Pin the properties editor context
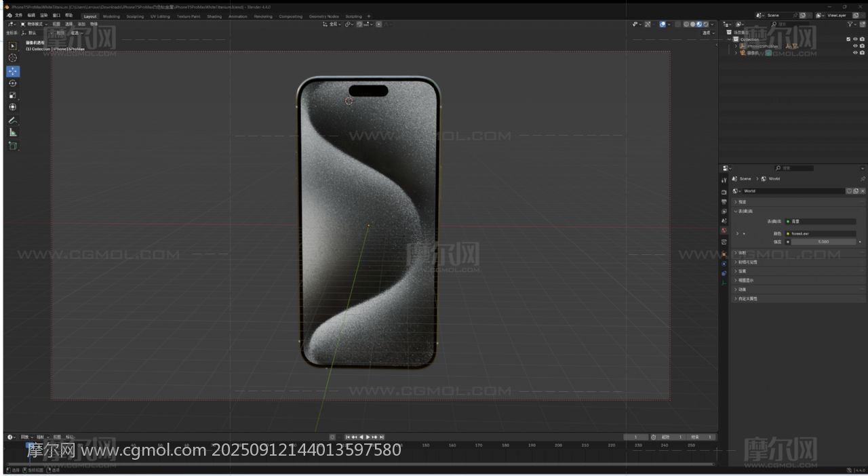Image resolution: width=868 pixels, height=476 pixels. [x=863, y=178]
